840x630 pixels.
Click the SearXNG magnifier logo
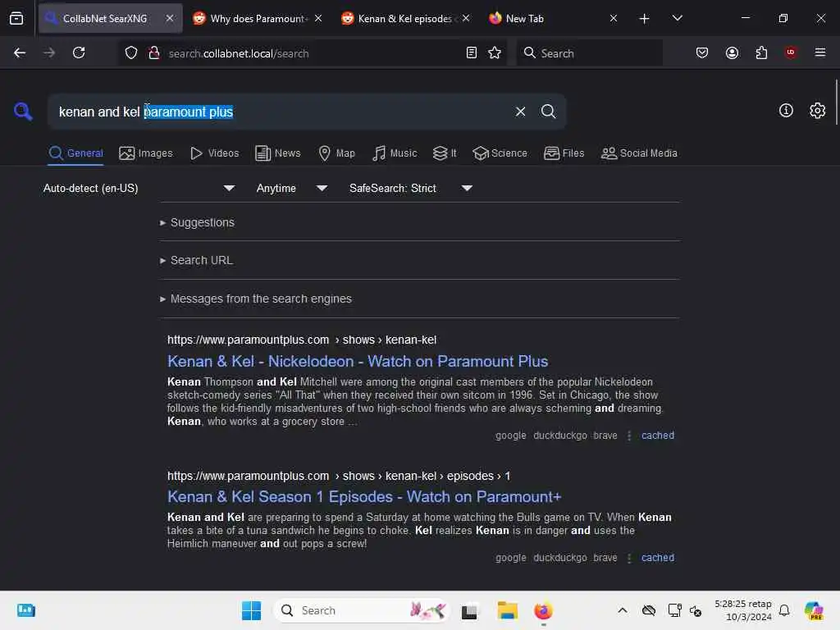pos(23,112)
